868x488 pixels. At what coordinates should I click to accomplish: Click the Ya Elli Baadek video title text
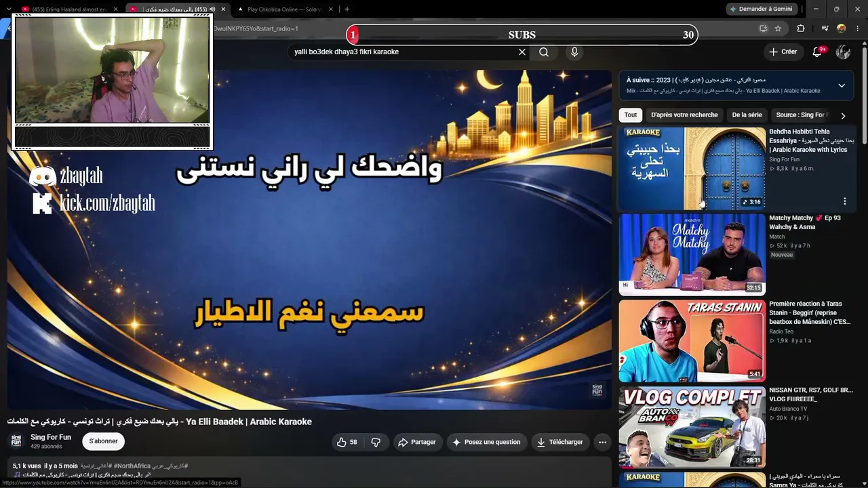tap(159, 422)
